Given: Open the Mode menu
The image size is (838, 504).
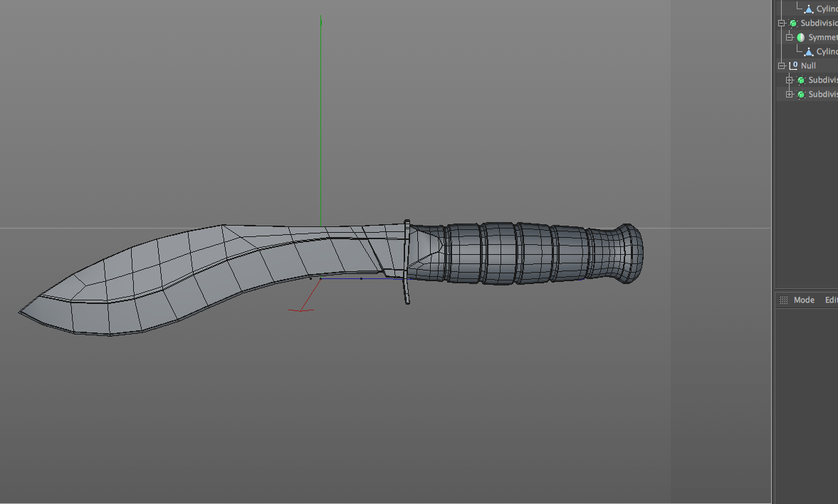Looking at the screenshot, I should pos(804,300).
